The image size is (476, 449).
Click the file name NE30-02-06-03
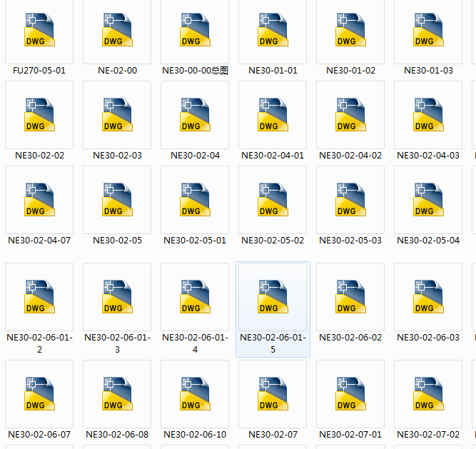[x=428, y=338]
